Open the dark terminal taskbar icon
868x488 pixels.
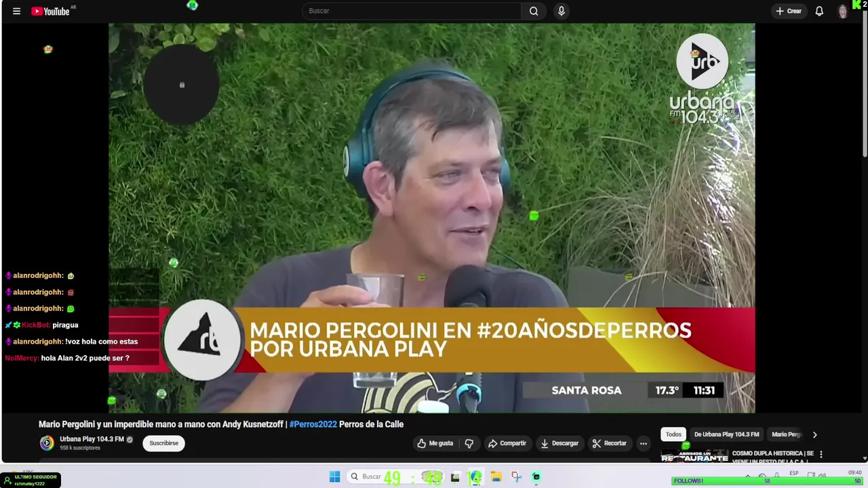coord(455,477)
